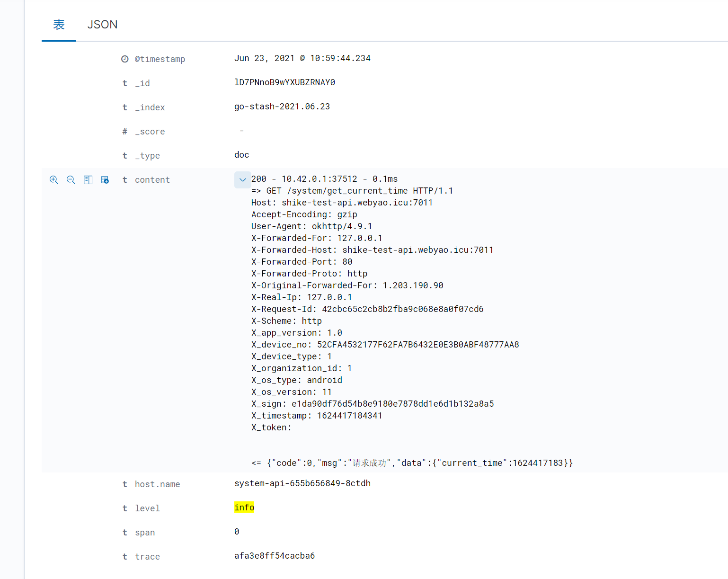Click the text type icon beside trace

click(124, 556)
